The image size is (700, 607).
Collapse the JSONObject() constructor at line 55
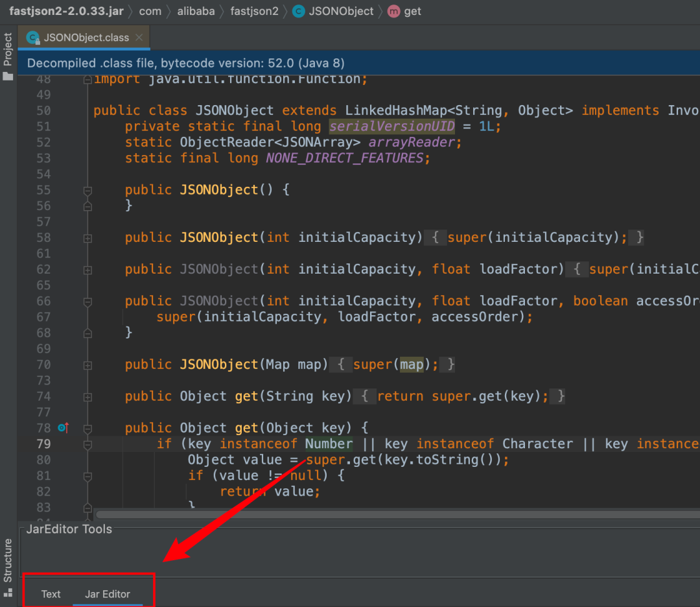(x=88, y=191)
